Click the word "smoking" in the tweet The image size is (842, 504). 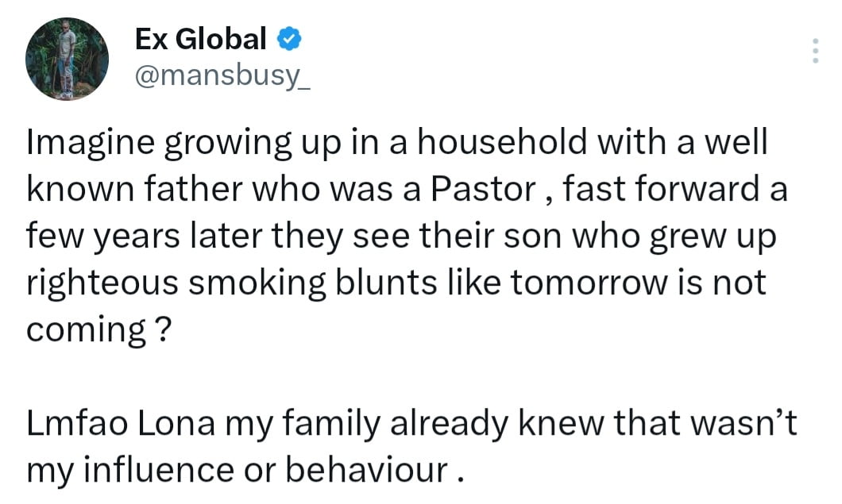coord(257,283)
